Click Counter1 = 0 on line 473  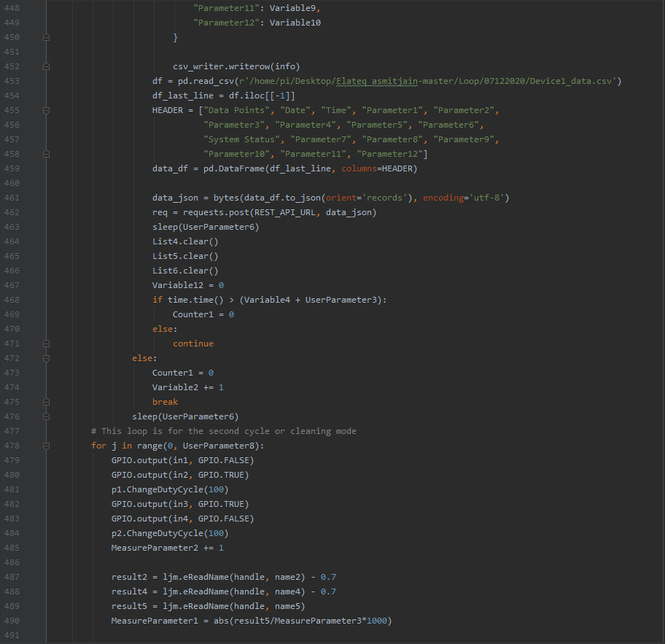183,373
